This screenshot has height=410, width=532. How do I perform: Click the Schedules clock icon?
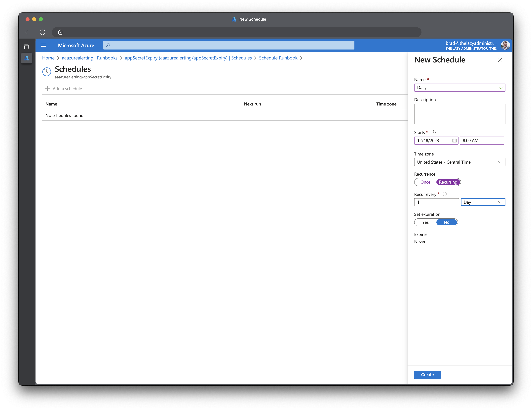point(47,72)
